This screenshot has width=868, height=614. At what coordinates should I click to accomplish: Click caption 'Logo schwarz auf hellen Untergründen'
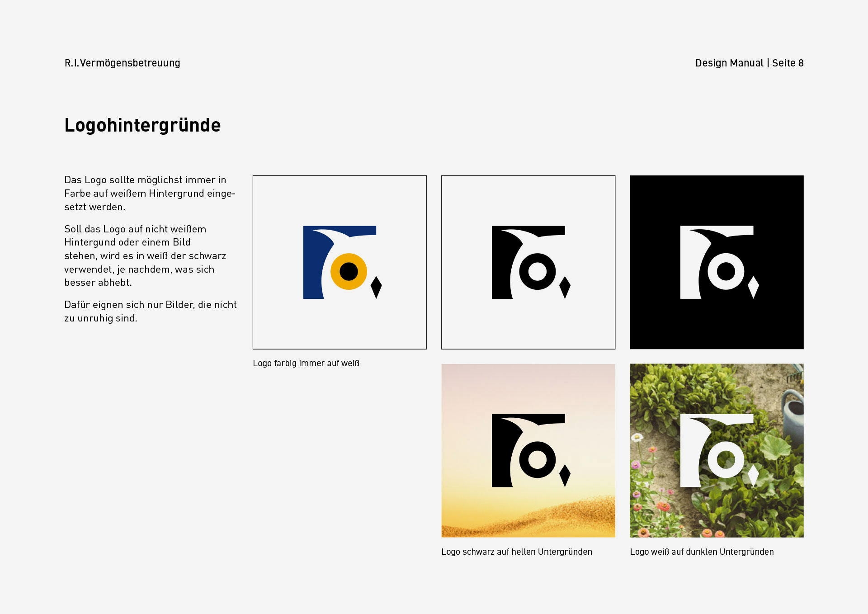(x=517, y=552)
